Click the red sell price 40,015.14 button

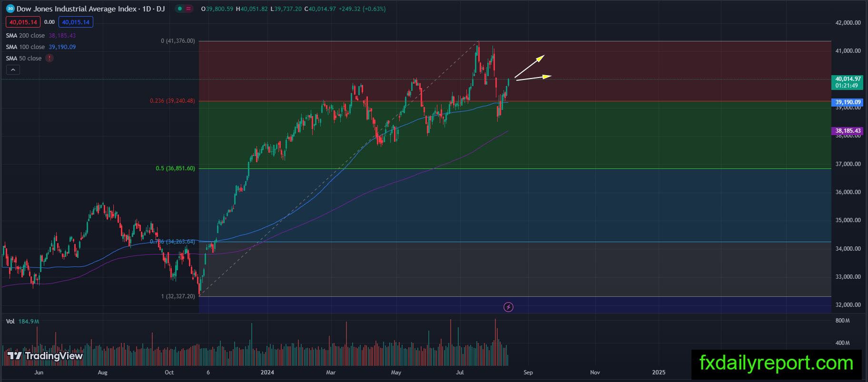click(x=23, y=22)
